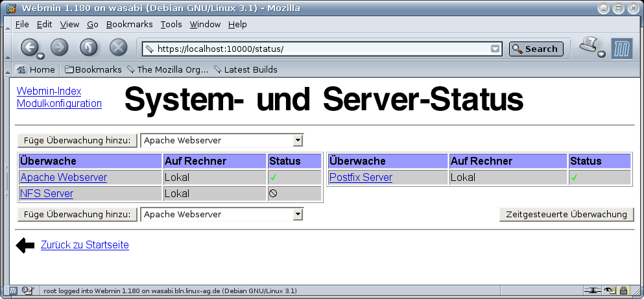Expand the top Apache Webserver monitor dropdown
The height and width of the screenshot is (299, 644).
298,140
